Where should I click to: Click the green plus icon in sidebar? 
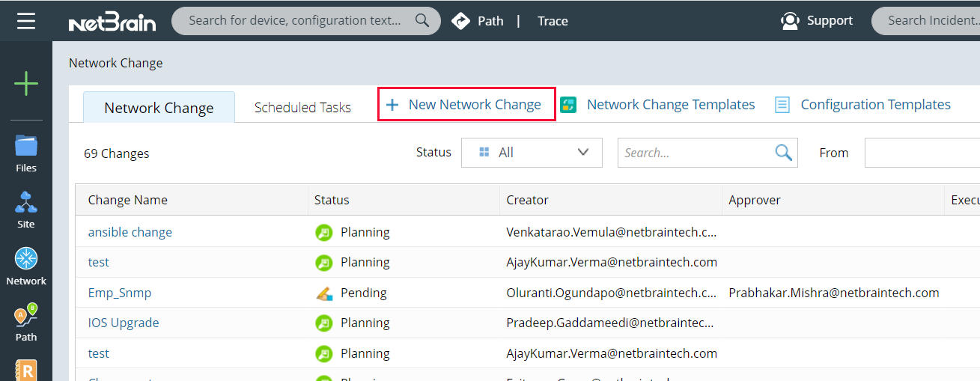[26, 83]
